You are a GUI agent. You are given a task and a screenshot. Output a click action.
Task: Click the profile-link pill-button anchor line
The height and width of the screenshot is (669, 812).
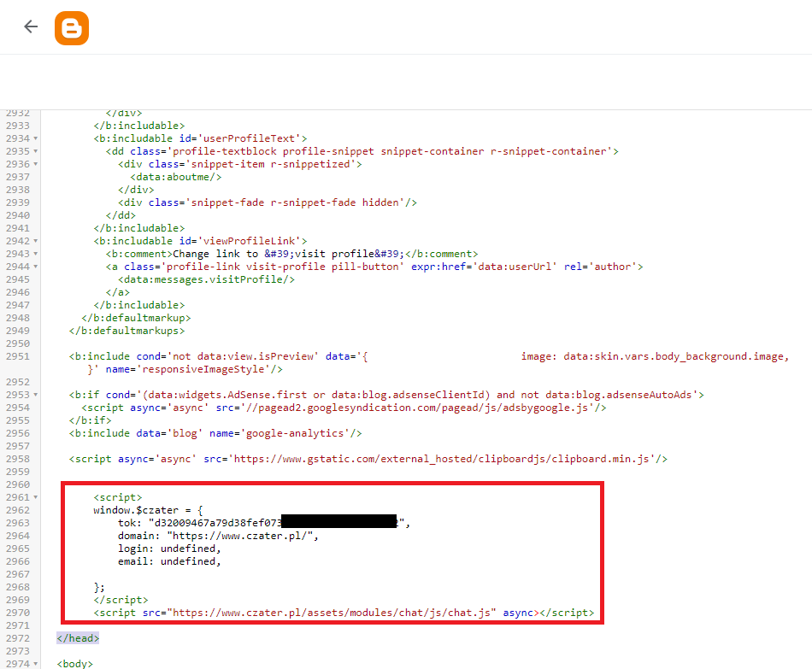[x=374, y=267]
